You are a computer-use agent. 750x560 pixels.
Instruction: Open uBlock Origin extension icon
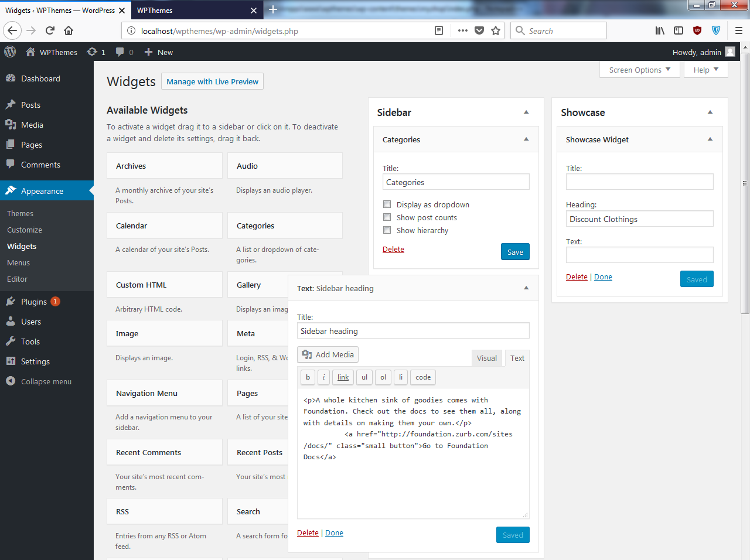[697, 30]
